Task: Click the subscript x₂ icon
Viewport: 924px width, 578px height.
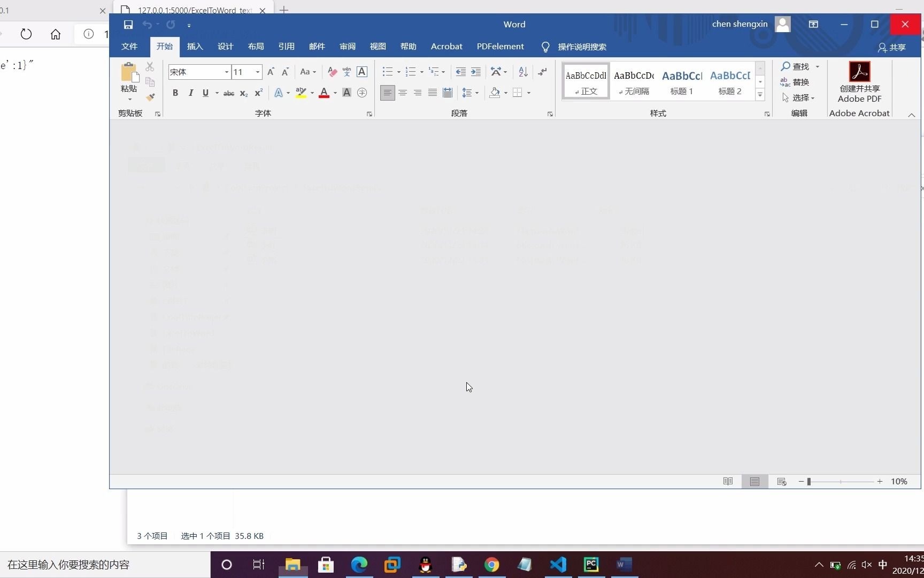Action: coord(244,93)
